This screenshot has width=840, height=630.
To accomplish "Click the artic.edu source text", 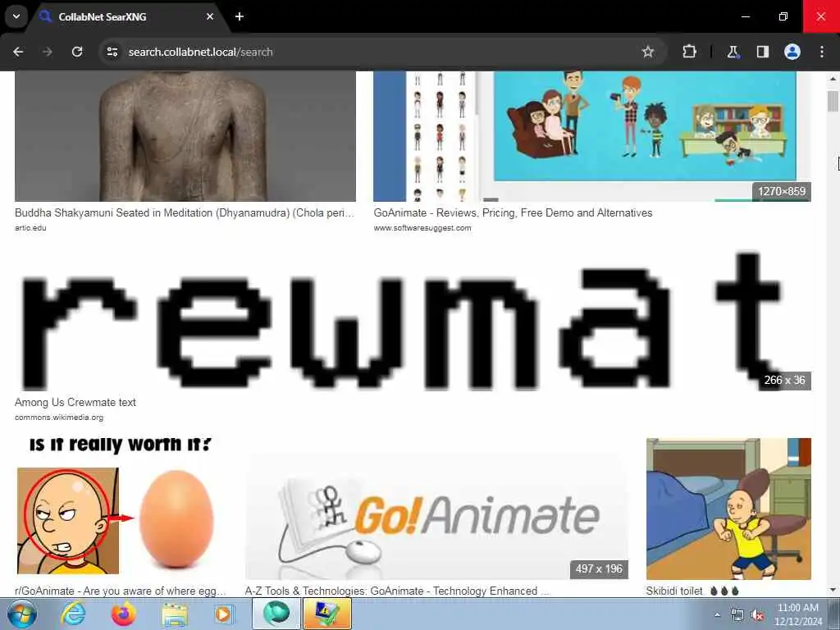I will [30, 228].
